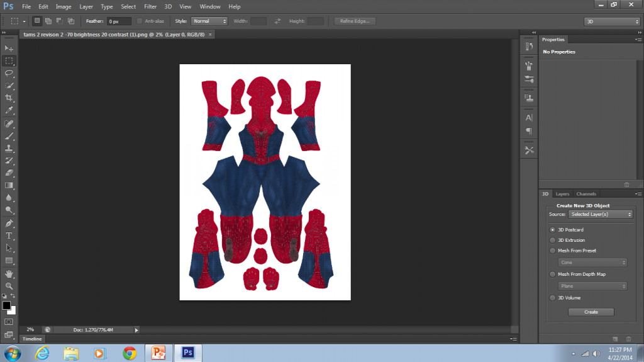Choose New selection mode button
Screen dimensions: 644x362
pyautogui.click(x=37, y=21)
